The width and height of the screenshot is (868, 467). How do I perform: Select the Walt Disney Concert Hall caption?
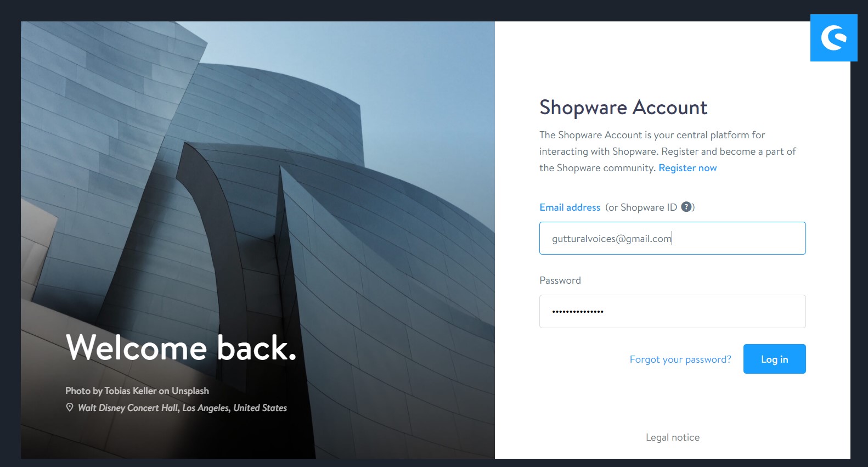(182, 408)
